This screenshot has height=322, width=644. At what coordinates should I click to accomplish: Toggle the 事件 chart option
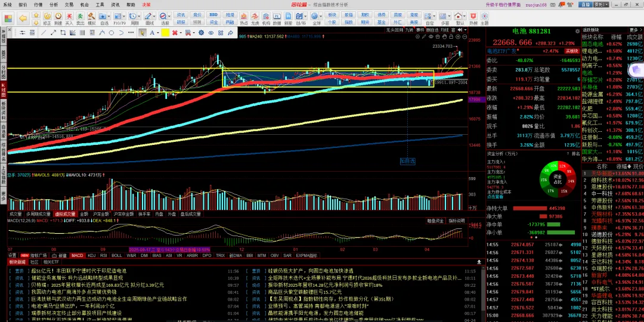(420, 30)
